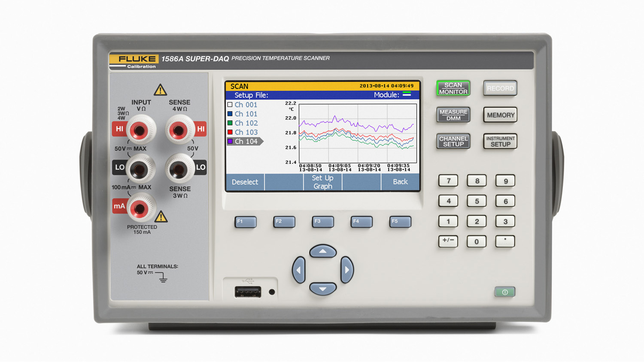
Task: Push the SCAN MONITOR button
Action: tap(453, 88)
